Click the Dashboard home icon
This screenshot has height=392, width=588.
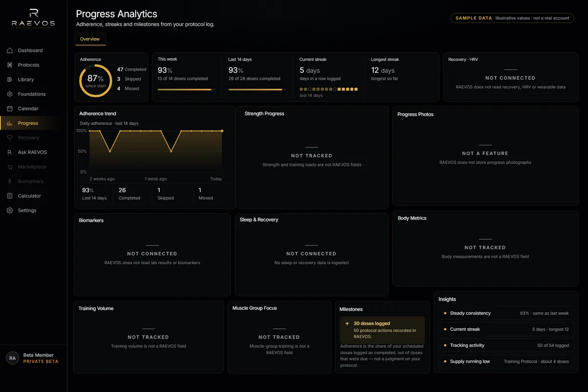[10, 50]
